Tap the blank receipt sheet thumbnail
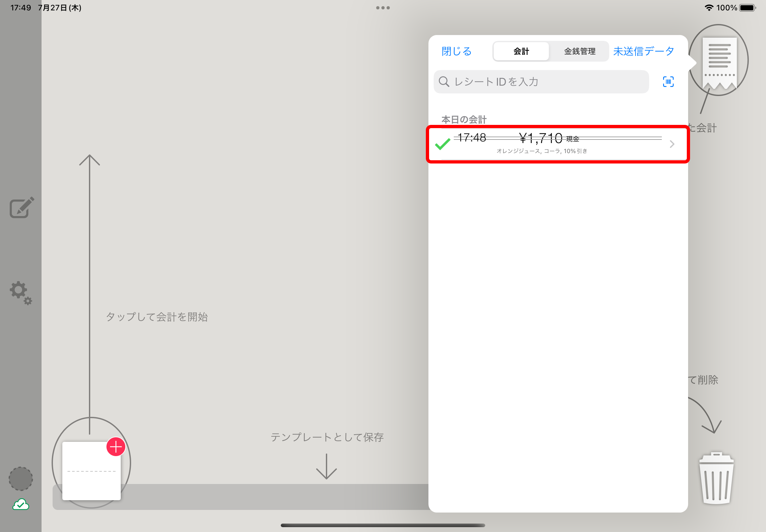The image size is (766, 532). [92, 471]
